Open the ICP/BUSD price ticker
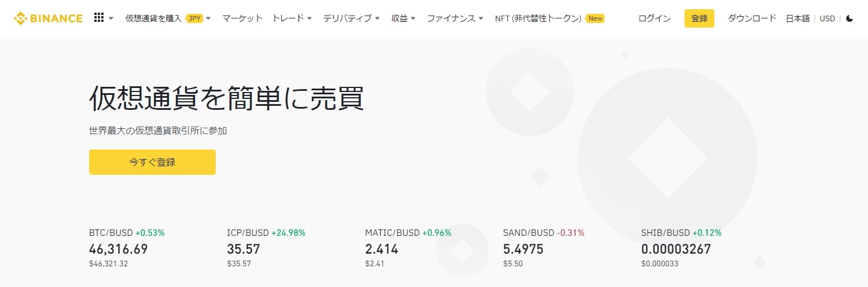 tap(266, 248)
